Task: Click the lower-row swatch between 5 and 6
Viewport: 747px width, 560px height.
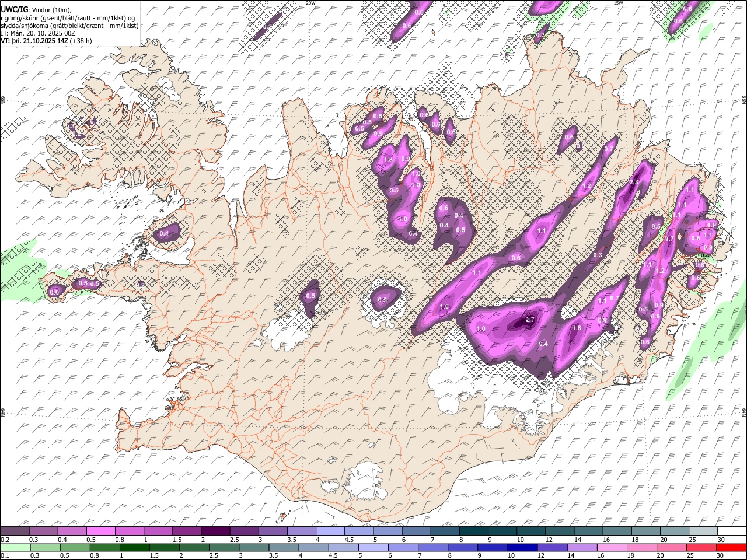Action: point(373,547)
